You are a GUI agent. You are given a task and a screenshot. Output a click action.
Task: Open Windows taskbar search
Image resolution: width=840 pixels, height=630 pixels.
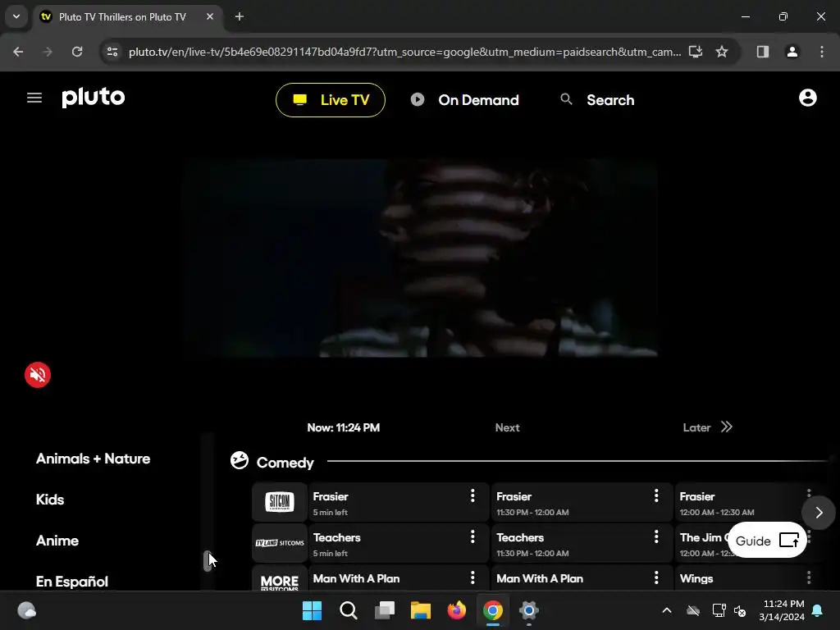(348, 610)
